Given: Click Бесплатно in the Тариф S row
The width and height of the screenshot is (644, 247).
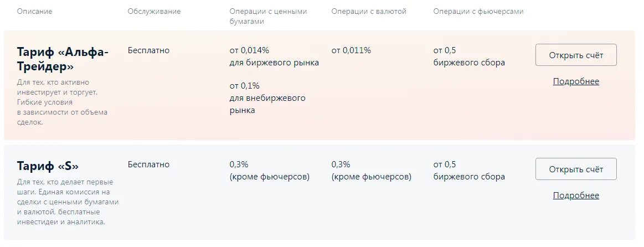Looking at the screenshot, I should click(148, 164).
